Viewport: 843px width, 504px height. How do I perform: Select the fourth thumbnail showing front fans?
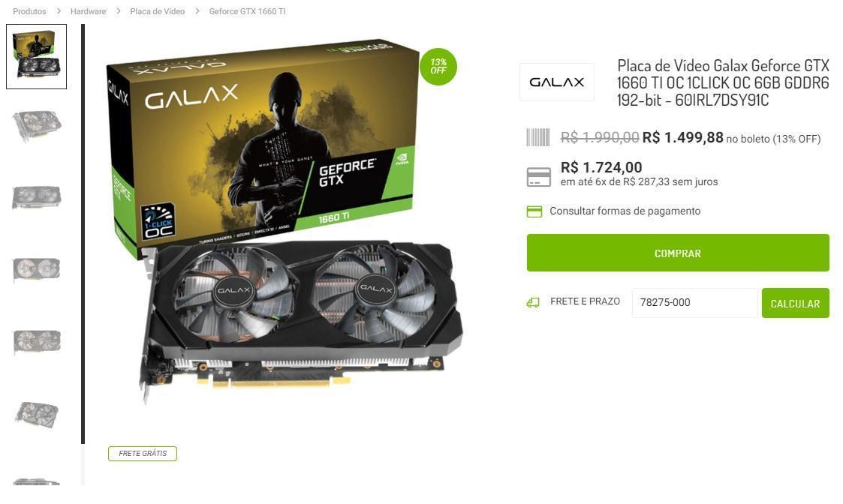(x=37, y=269)
